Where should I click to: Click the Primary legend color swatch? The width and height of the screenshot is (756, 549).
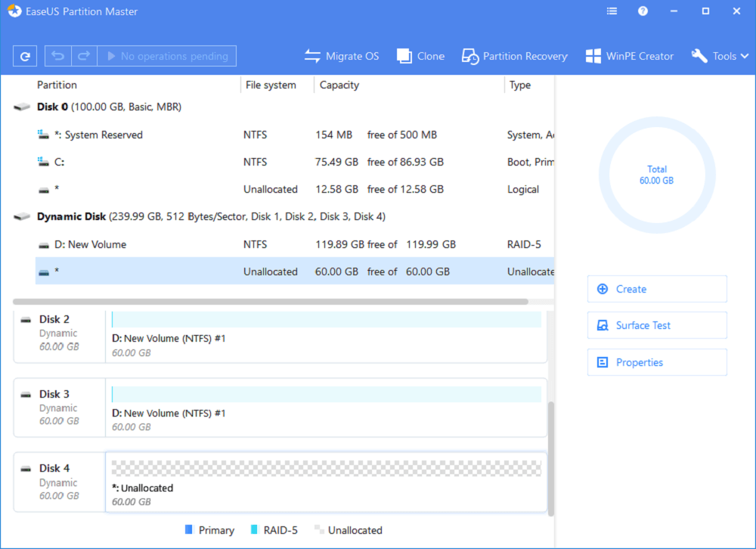188,529
